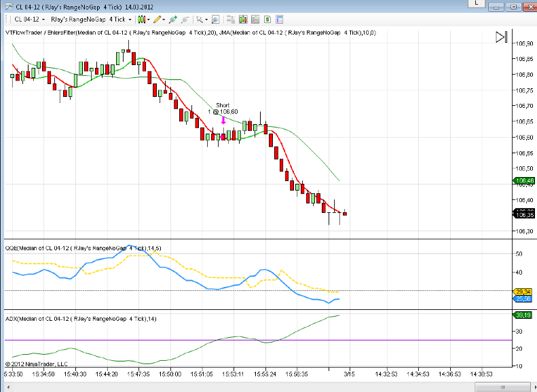This screenshot has height=392, width=537.
Task: Open the pencil drawing tools dropdown
Action: pyautogui.click(x=160, y=20)
